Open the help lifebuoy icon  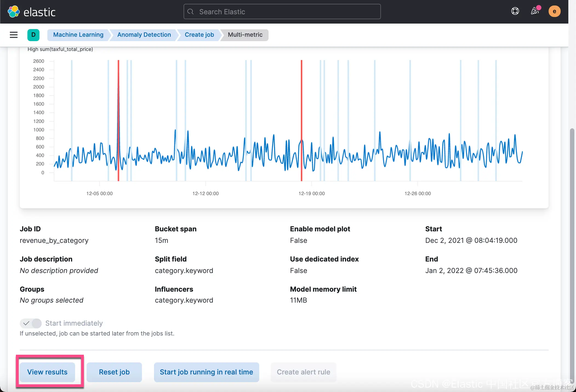[515, 11]
